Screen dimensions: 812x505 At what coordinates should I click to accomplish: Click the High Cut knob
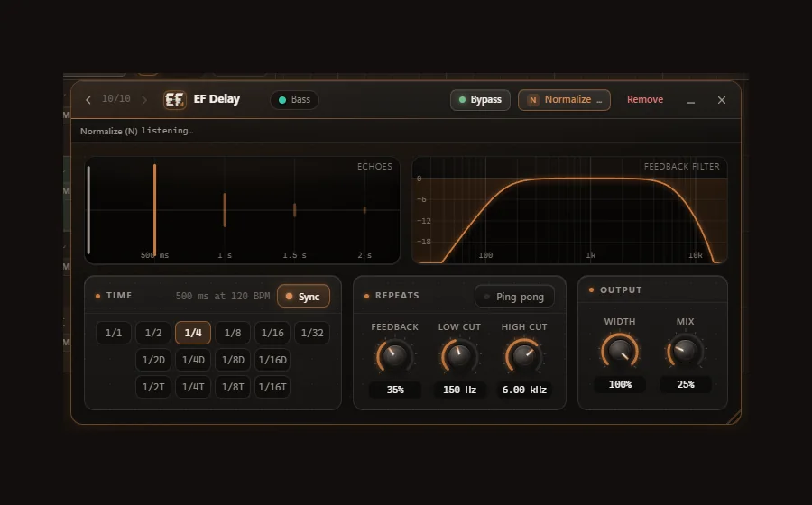coord(523,356)
